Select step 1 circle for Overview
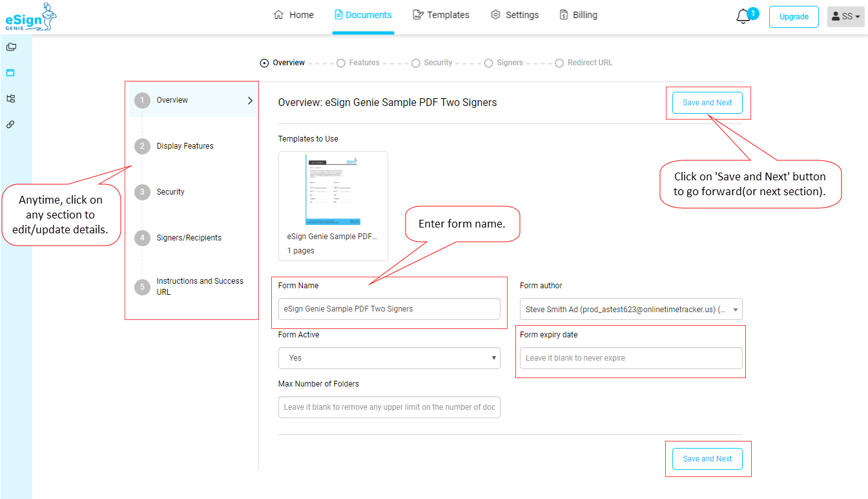 pos(142,100)
